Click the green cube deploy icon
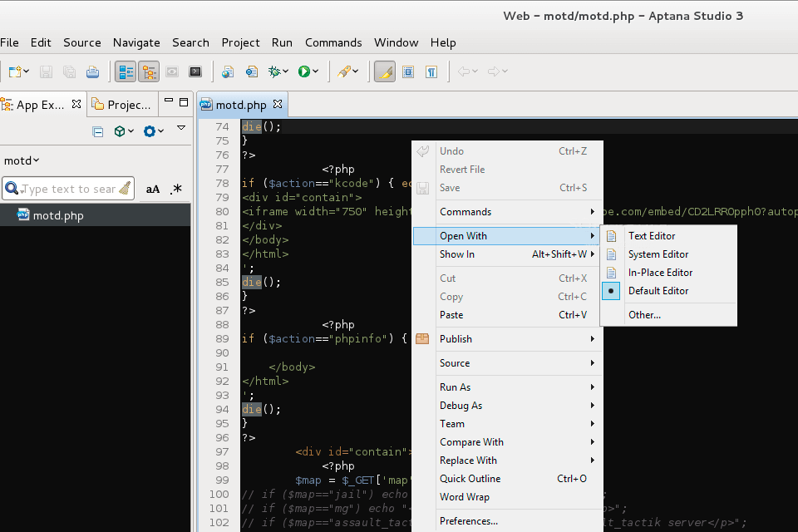The image size is (798, 532). 120,131
